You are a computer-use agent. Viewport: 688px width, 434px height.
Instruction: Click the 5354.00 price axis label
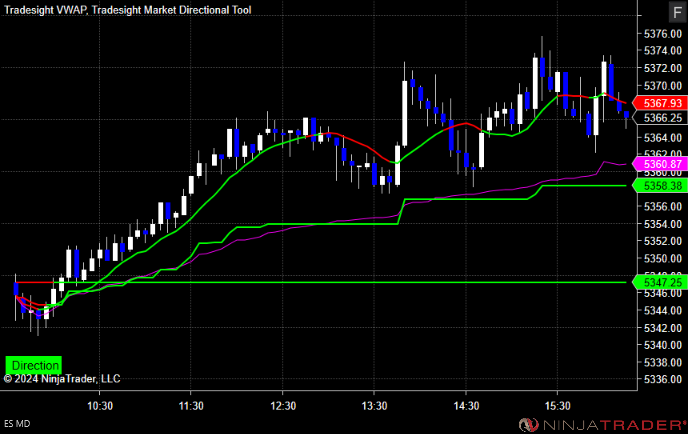tap(663, 224)
